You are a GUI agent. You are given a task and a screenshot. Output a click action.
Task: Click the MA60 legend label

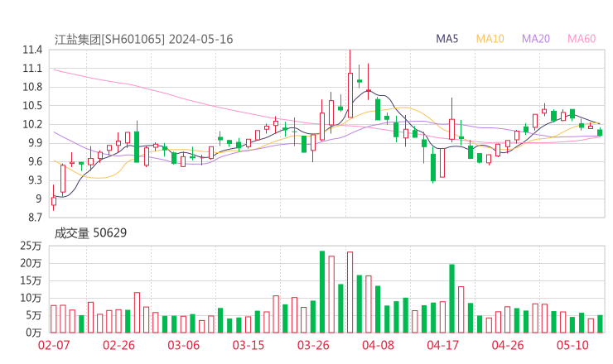click(x=582, y=39)
